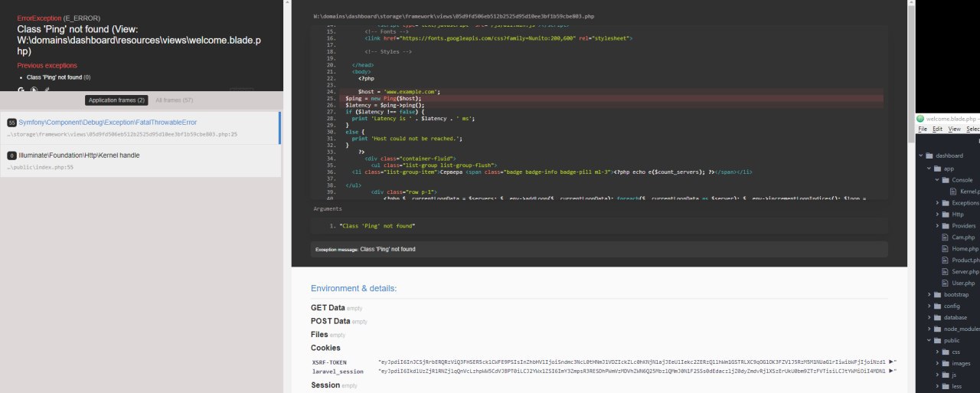Click the Console folder icon in Sublime sidebar
Screen dimensions: 980x393
[946, 179]
